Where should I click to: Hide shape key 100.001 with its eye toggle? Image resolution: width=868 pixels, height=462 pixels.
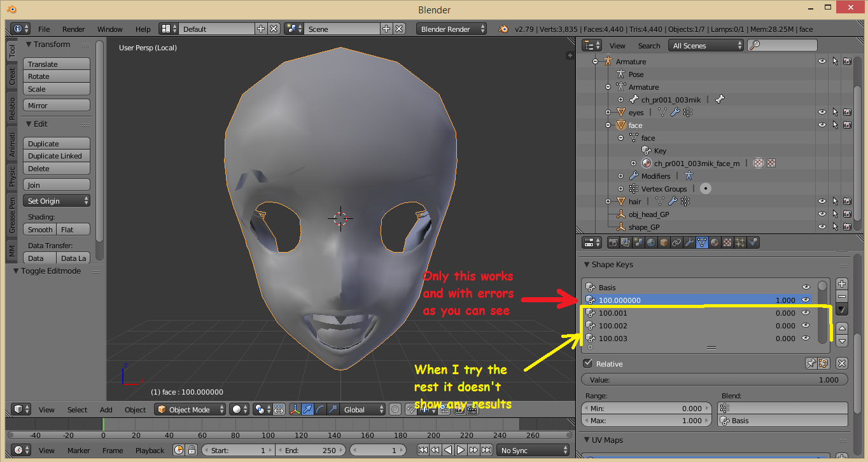pyautogui.click(x=806, y=312)
